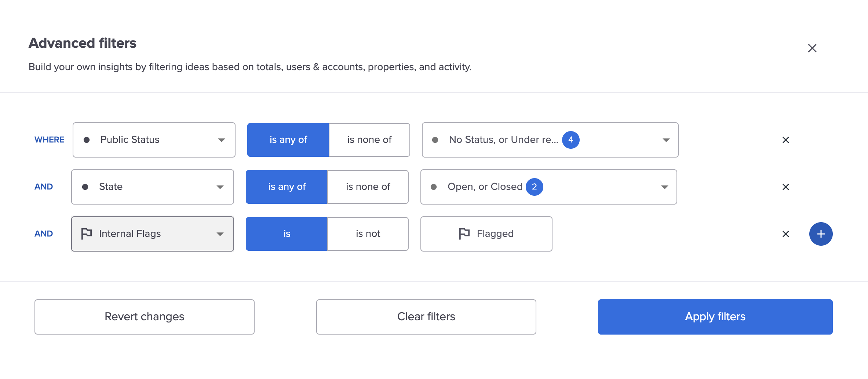The height and width of the screenshot is (379, 868).
Task: Select the Flagged value box
Action: tap(486, 234)
